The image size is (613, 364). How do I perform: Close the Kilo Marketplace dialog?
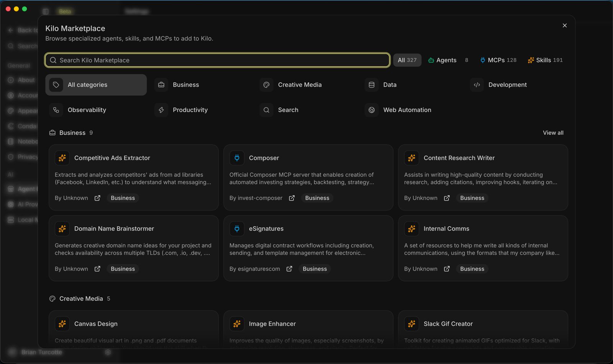[x=564, y=26]
